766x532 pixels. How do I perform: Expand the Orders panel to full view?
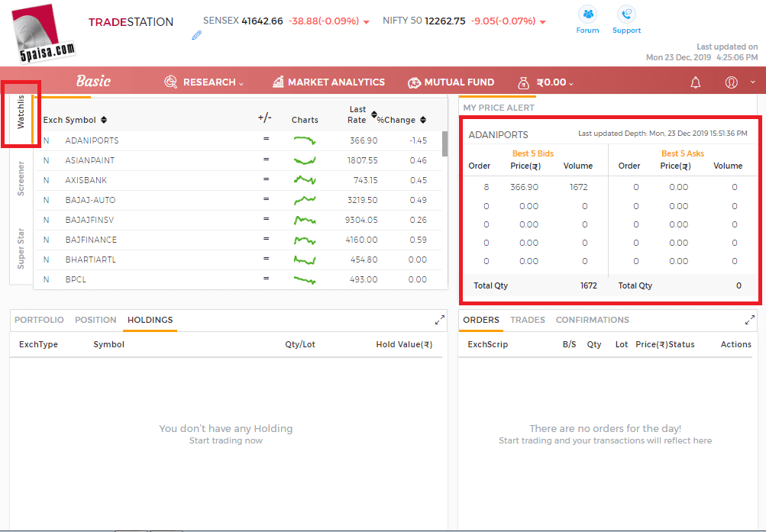(x=749, y=320)
